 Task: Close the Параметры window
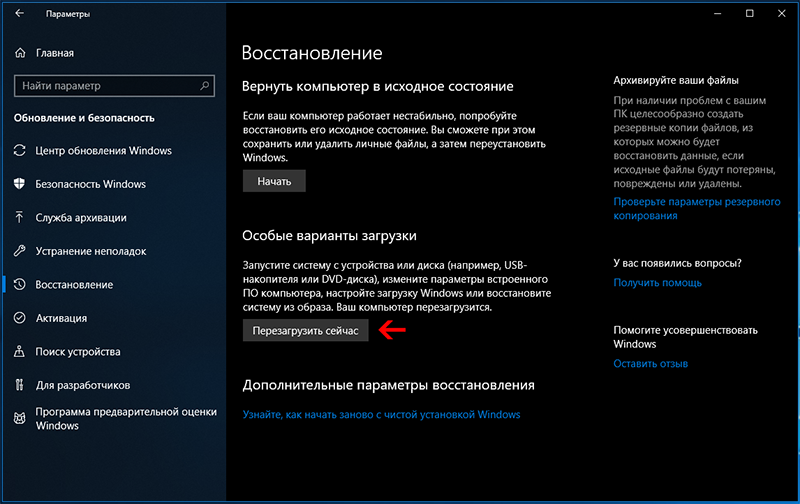click(x=781, y=14)
